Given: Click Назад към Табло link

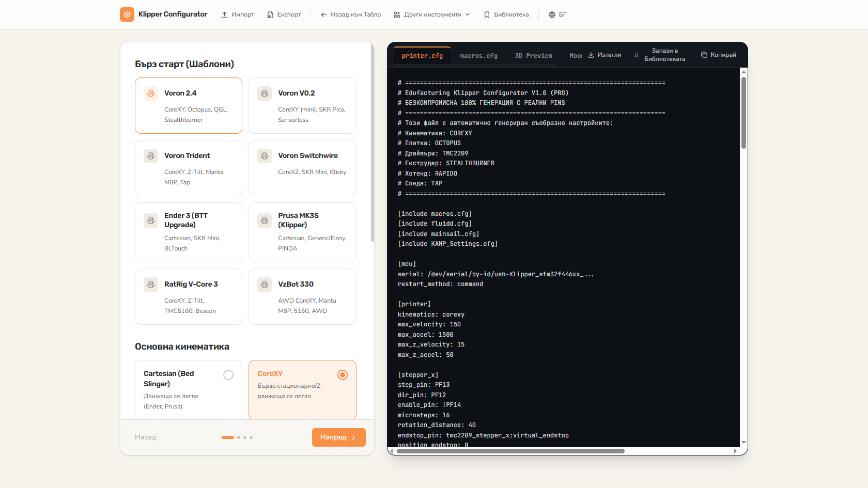Looking at the screenshot, I should pyautogui.click(x=350, y=14).
